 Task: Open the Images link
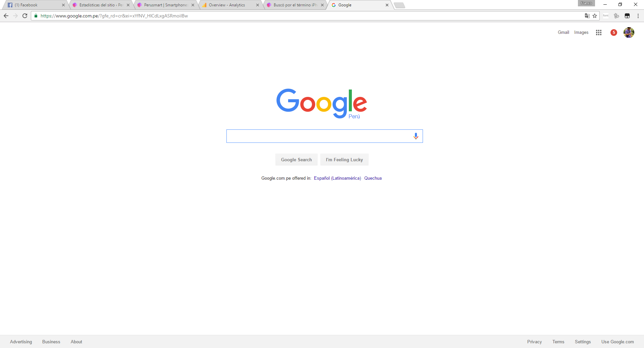pos(581,33)
